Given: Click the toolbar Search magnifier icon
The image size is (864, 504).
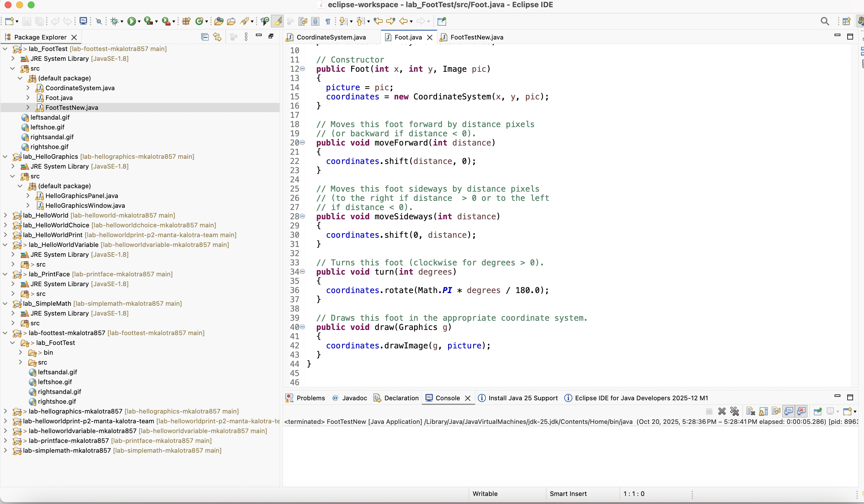Looking at the screenshot, I should pos(825,22).
